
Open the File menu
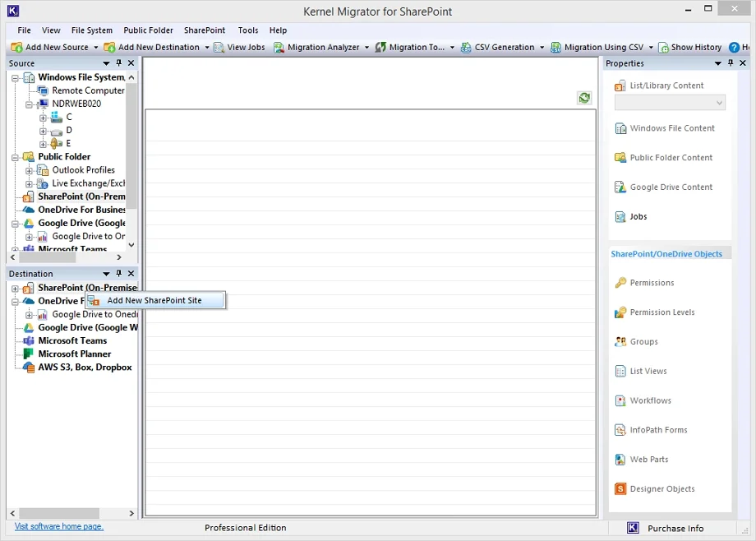coord(24,30)
